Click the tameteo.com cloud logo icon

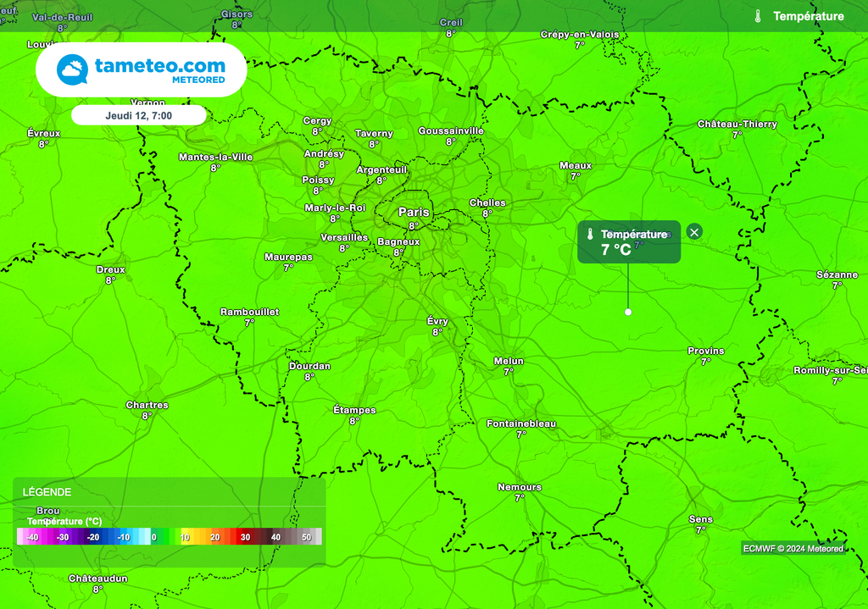pos(72,69)
